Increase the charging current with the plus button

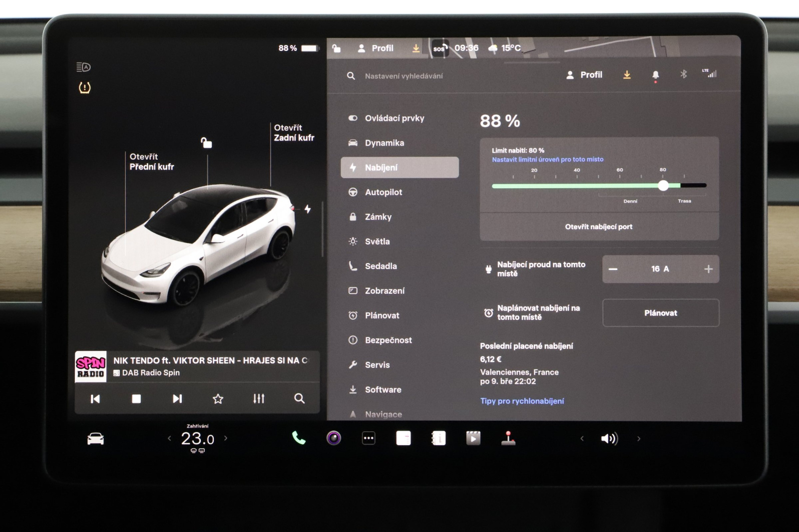tap(708, 269)
